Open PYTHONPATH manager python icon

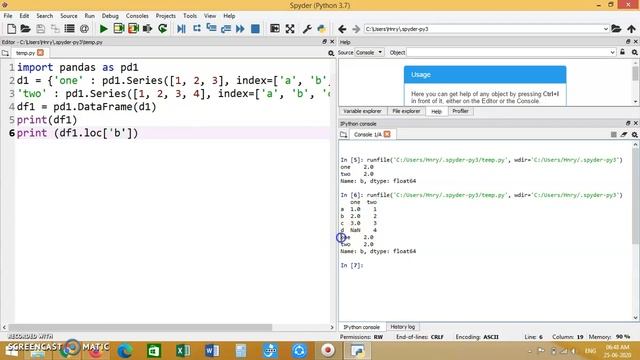322,29
